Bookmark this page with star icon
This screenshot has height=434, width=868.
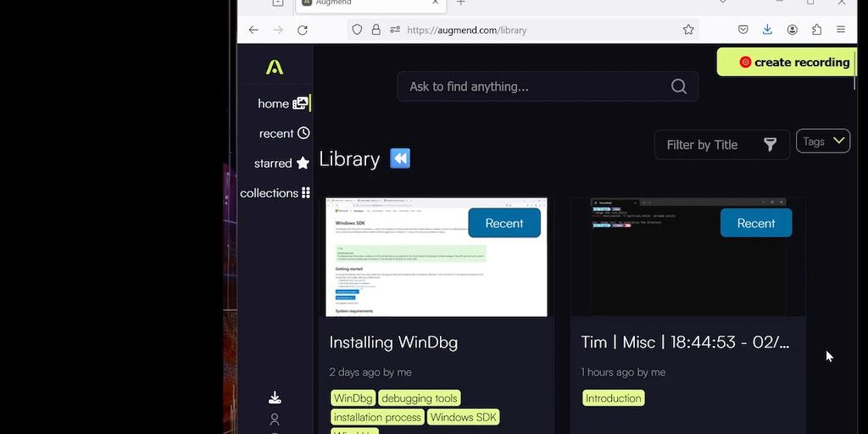point(688,30)
